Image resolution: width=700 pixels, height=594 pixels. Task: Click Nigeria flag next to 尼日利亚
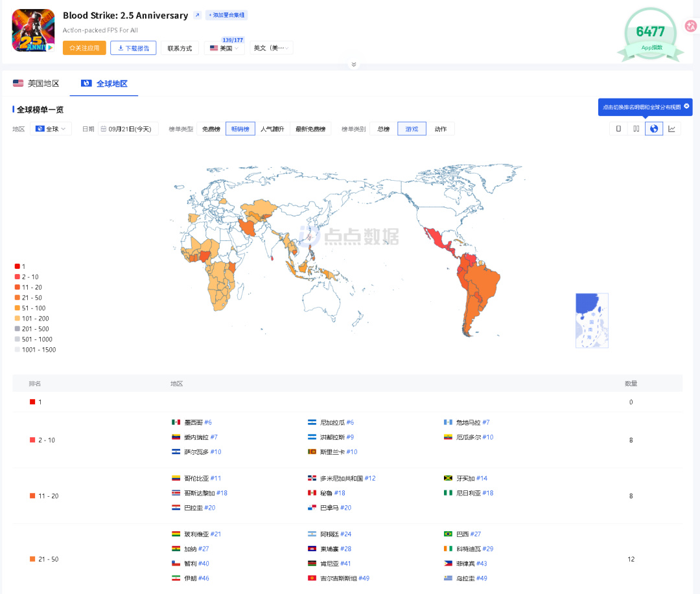click(449, 493)
